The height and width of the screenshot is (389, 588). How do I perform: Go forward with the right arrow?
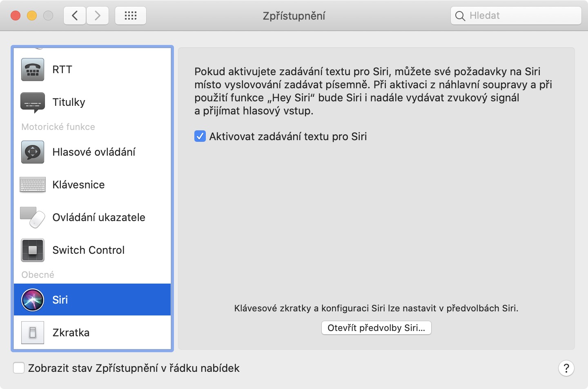coord(98,16)
